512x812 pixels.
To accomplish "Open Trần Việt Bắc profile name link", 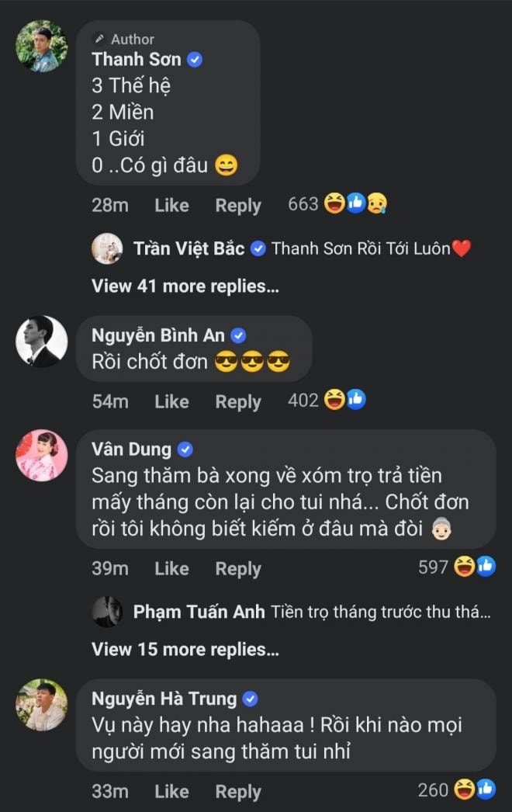I will click(x=189, y=248).
